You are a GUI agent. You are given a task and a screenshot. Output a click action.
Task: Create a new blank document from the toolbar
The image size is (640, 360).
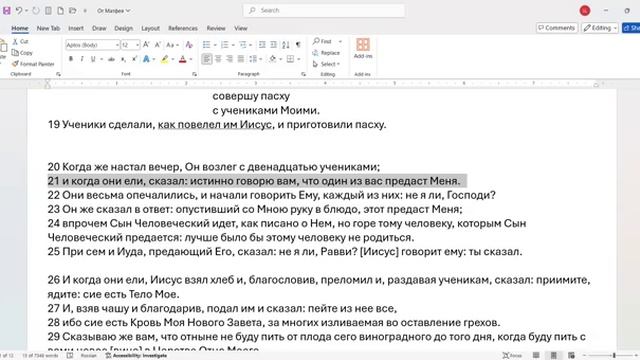click(60, 11)
